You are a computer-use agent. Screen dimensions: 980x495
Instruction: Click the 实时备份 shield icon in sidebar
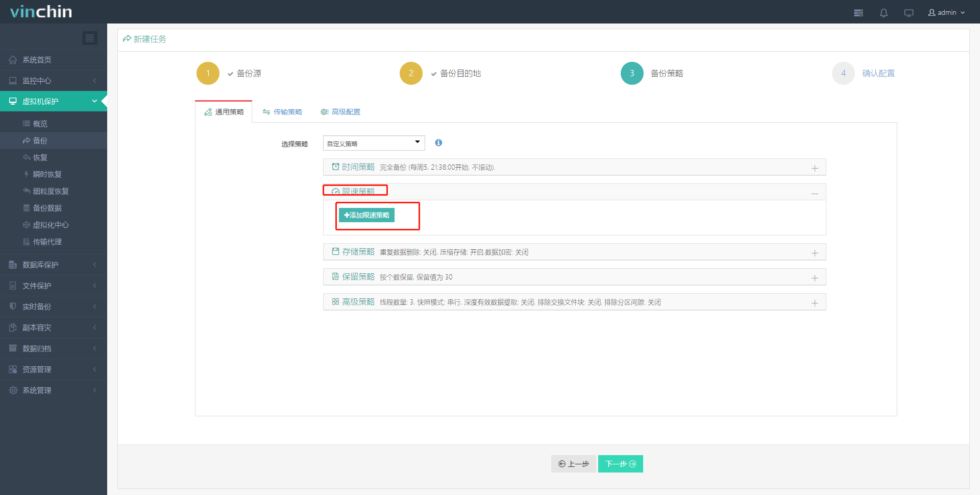click(13, 306)
